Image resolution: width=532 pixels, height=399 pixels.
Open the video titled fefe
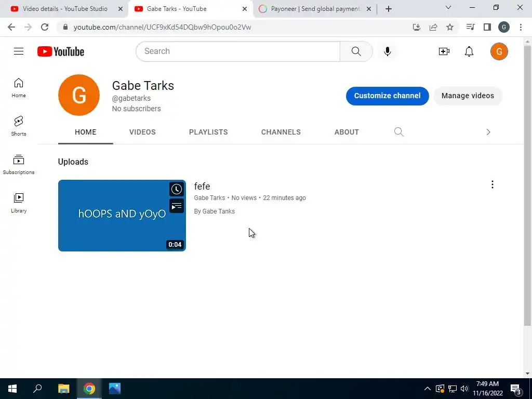pyautogui.click(x=202, y=187)
